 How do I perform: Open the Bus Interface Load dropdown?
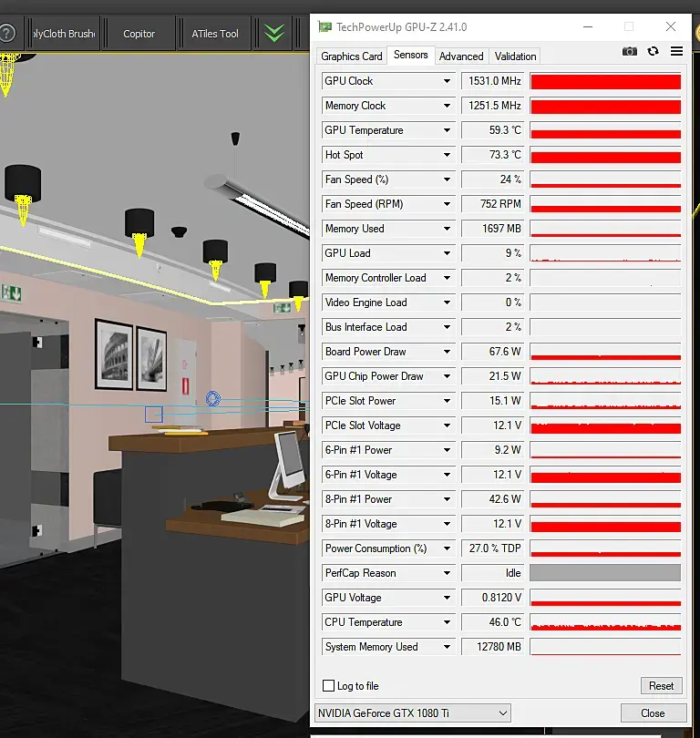447,327
